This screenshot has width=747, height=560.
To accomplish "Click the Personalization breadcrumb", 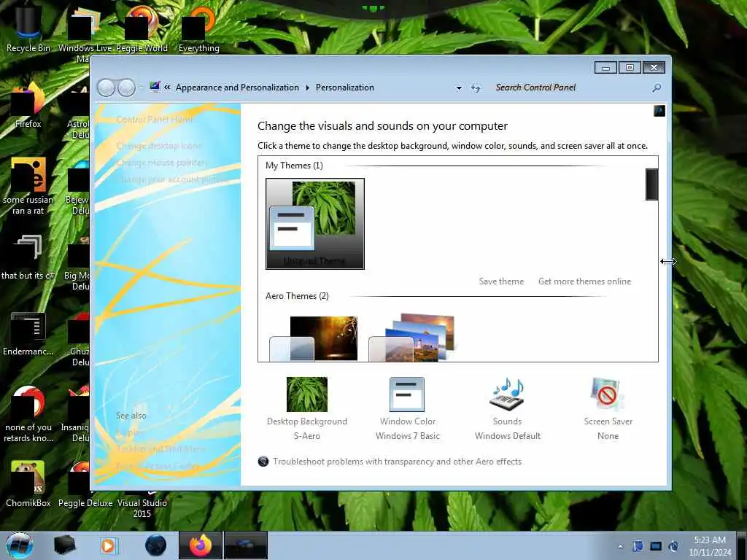I will pyautogui.click(x=345, y=87).
